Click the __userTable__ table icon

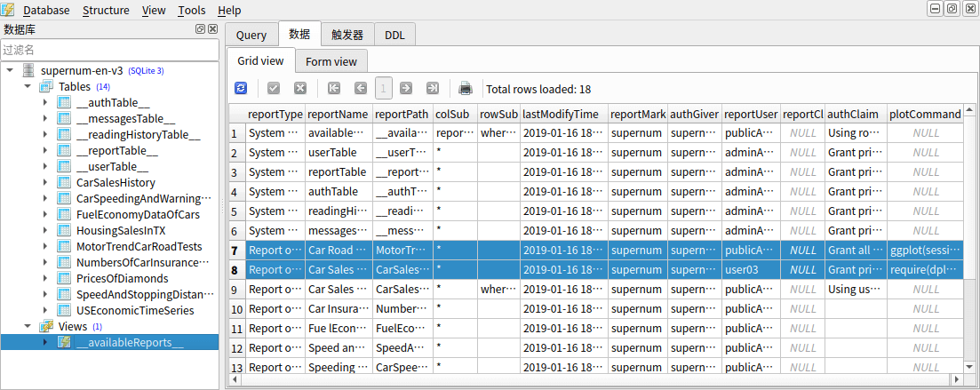click(x=64, y=166)
